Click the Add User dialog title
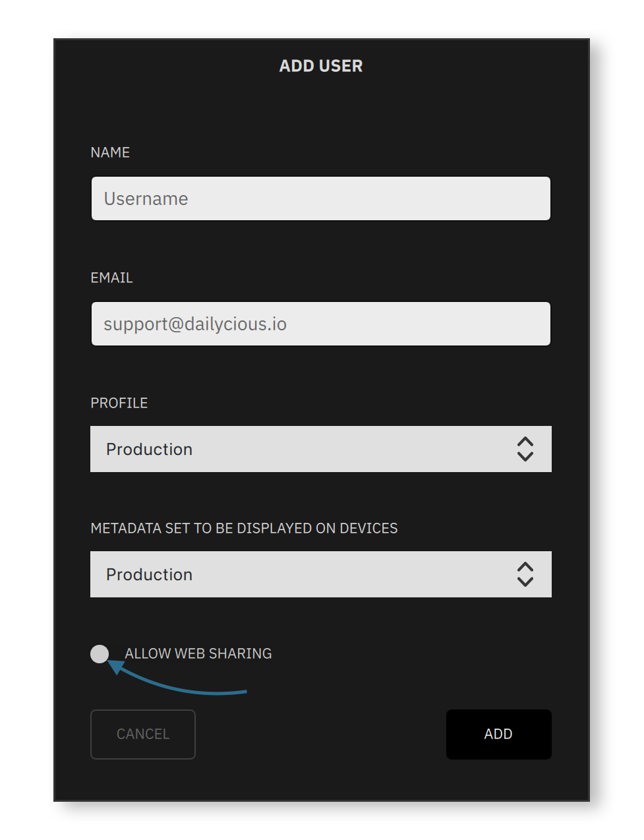Viewport: 644px width, 840px height. coord(321,66)
